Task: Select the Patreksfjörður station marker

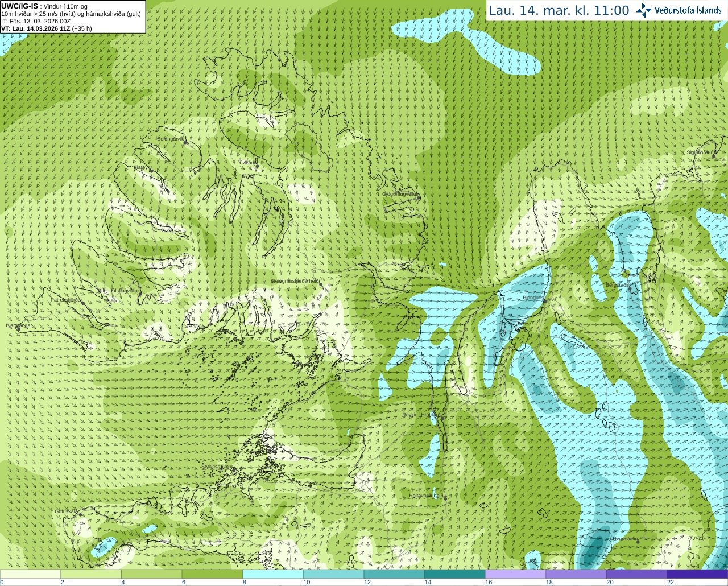Action: pos(83,303)
